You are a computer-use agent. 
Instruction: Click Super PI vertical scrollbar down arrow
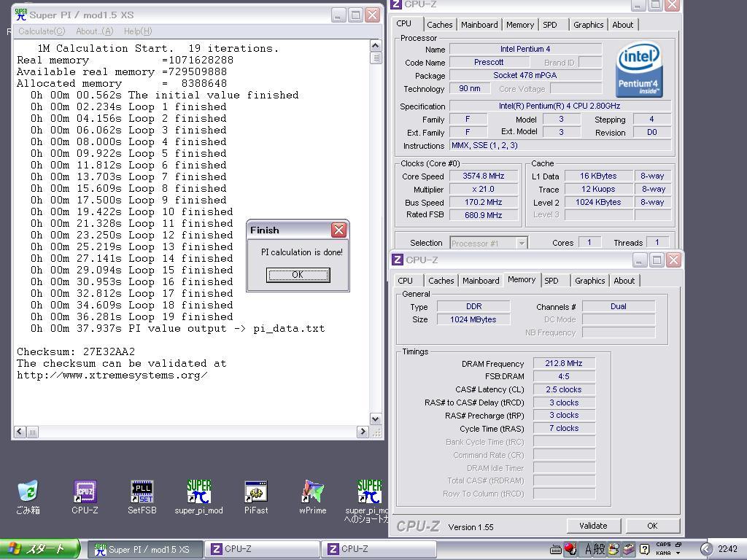click(376, 419)
